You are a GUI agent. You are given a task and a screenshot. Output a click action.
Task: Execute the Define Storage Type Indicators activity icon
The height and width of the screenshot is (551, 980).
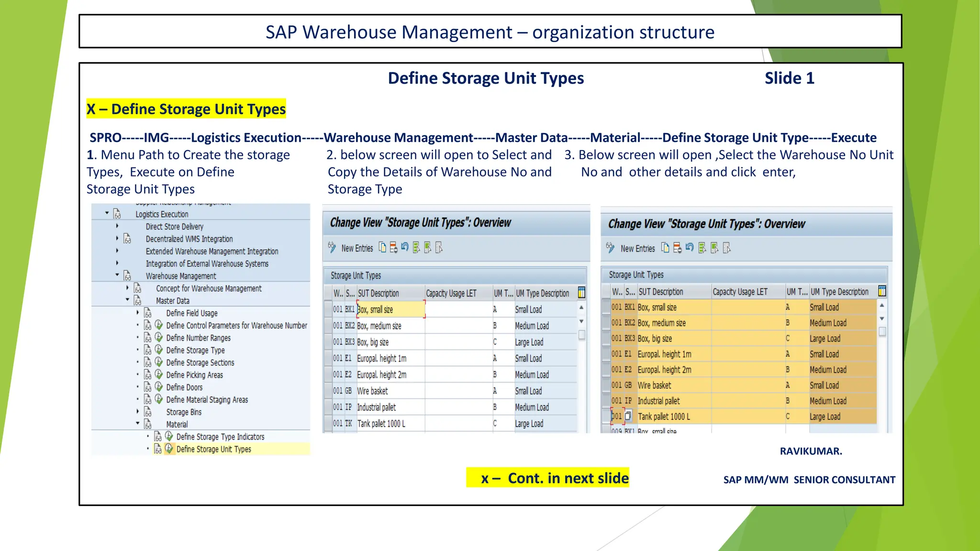click(x=169, y=436)
